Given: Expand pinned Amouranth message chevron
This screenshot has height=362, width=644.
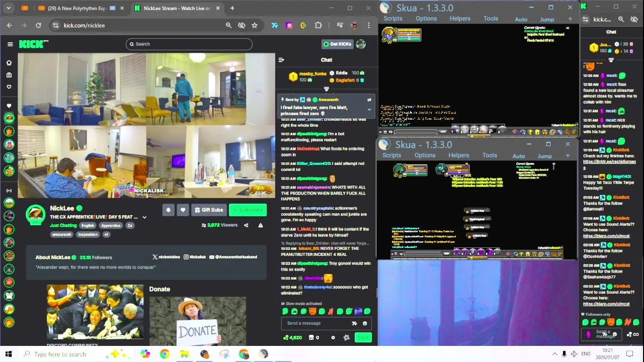Looking at the screenshot, I should tap(369, 110).
